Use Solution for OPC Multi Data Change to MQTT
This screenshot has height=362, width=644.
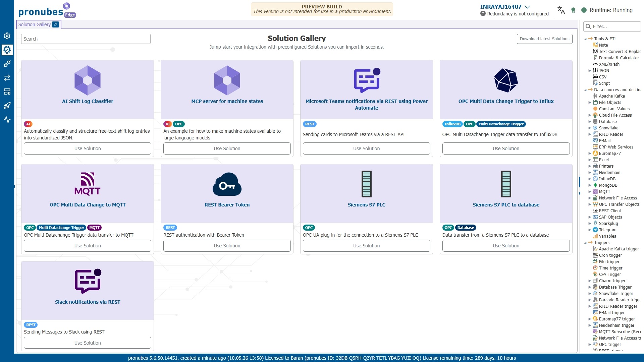[x=88, y=246]
